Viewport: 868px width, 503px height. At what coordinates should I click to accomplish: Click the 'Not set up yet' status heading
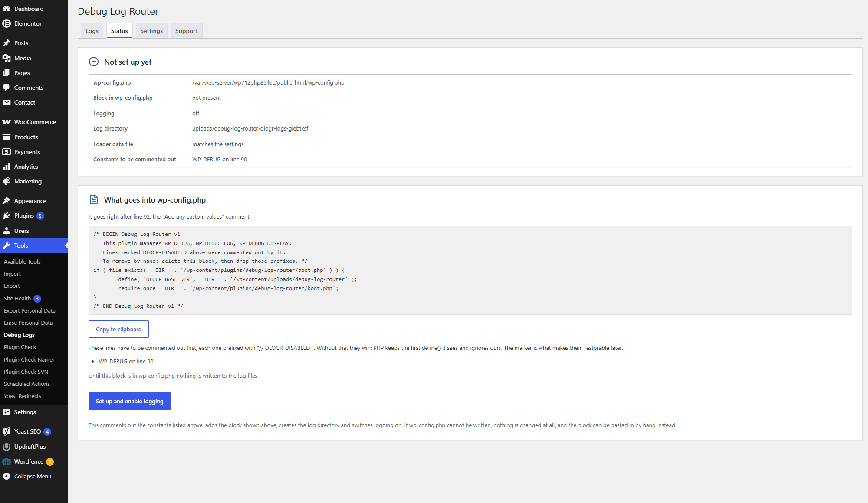[128, 62]
